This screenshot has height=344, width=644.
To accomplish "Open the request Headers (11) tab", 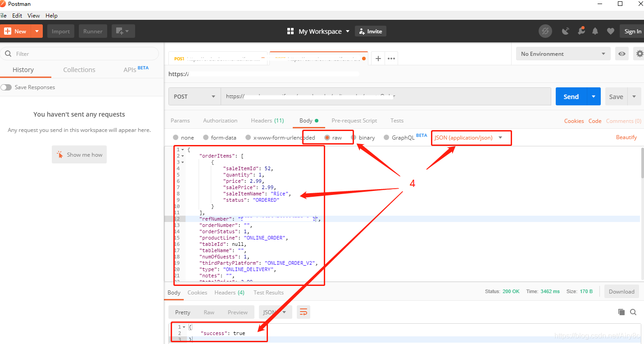I will (268, 121).
